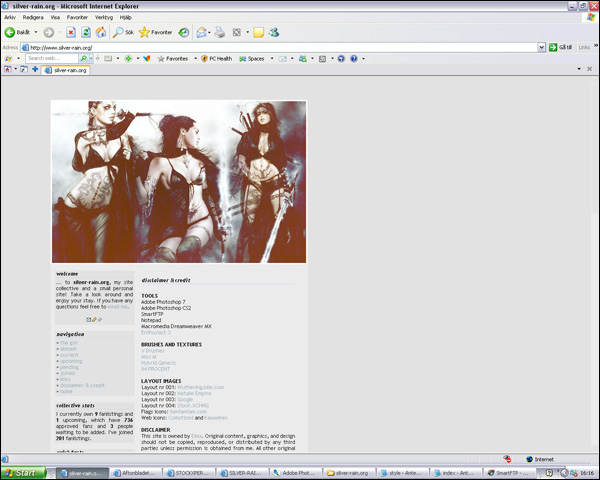Open the Redigera menu
600x480 pixels.
point(33,17)
